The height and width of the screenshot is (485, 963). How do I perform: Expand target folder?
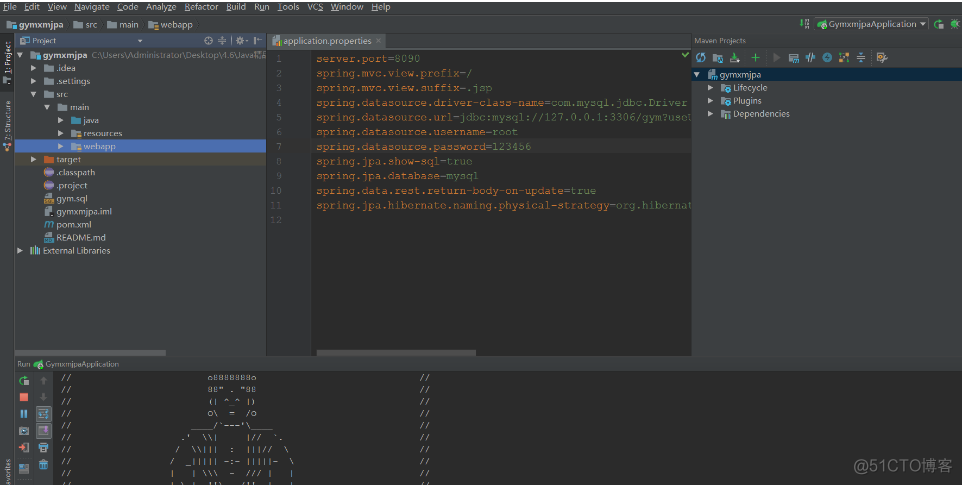(x=34, y=160)
